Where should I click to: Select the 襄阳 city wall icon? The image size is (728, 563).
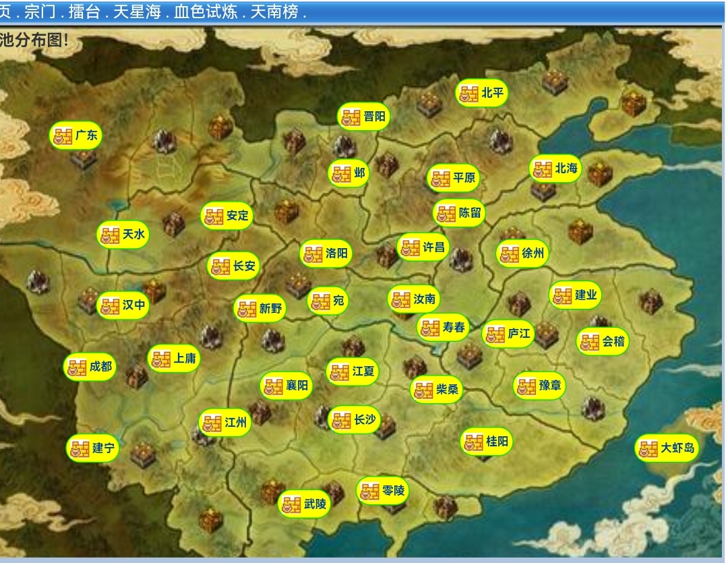tap(274, 386)
